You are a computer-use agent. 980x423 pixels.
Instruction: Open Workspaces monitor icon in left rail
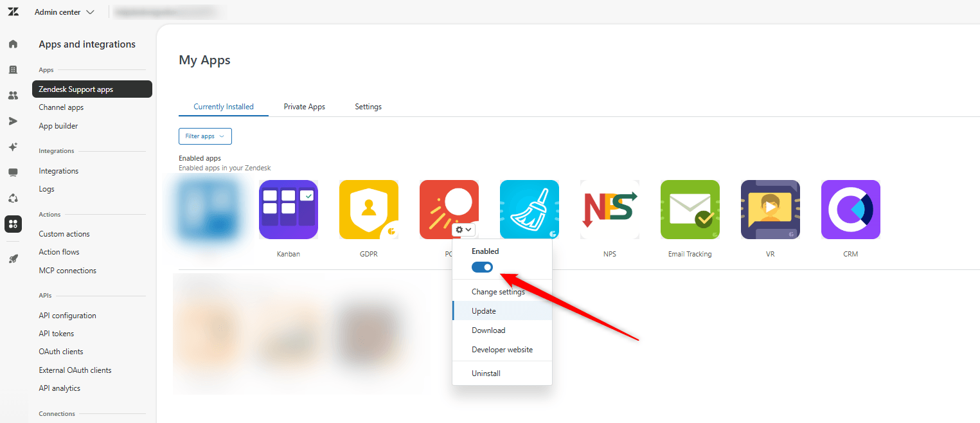[x=13, y=172]
